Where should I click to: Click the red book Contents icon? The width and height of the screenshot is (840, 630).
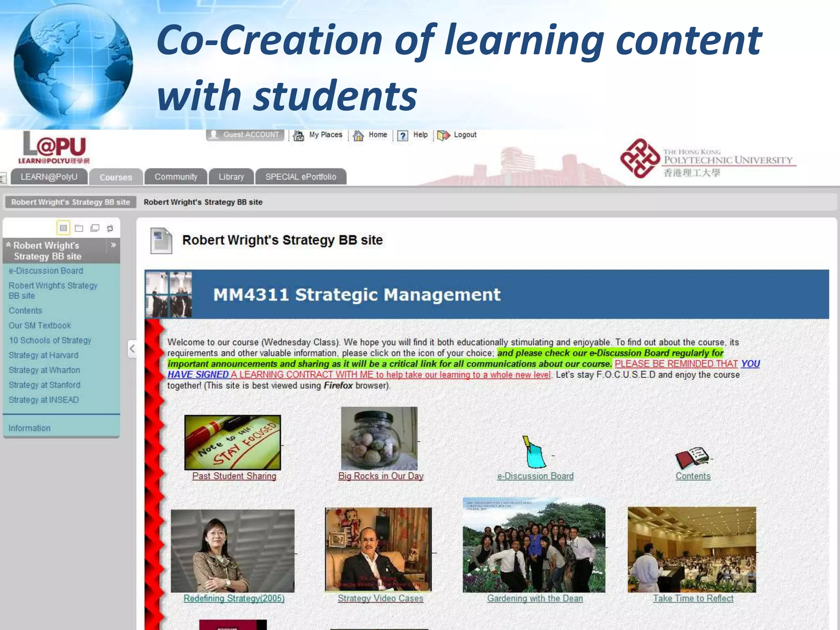pos(692,458)
